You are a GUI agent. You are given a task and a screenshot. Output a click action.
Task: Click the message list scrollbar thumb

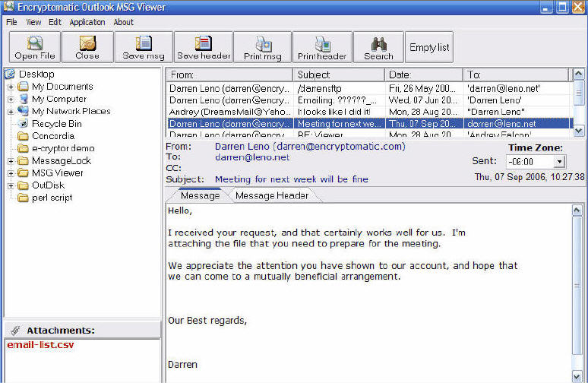pos(578,92)
